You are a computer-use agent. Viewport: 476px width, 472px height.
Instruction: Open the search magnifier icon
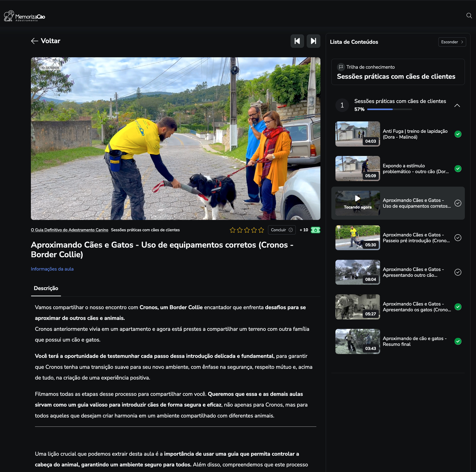pos(469,16)
